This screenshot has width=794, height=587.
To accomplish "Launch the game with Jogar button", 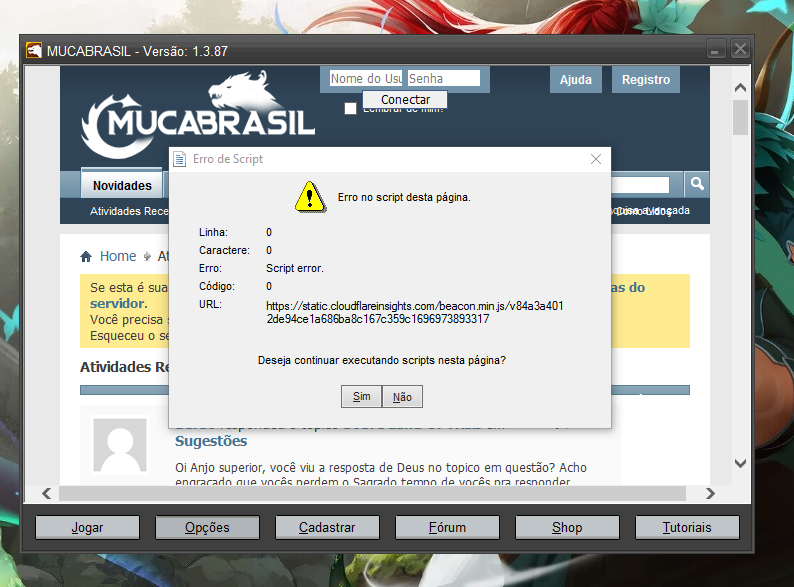I will pyautogui.click(x=88, y=527).
